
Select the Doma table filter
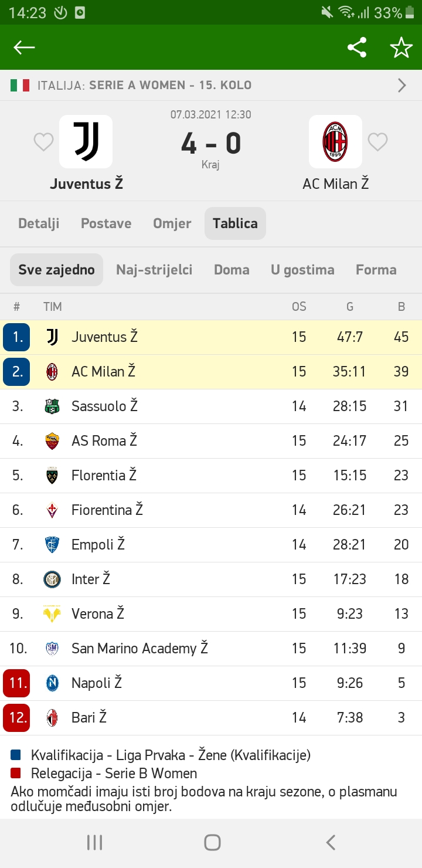[232, 270]
